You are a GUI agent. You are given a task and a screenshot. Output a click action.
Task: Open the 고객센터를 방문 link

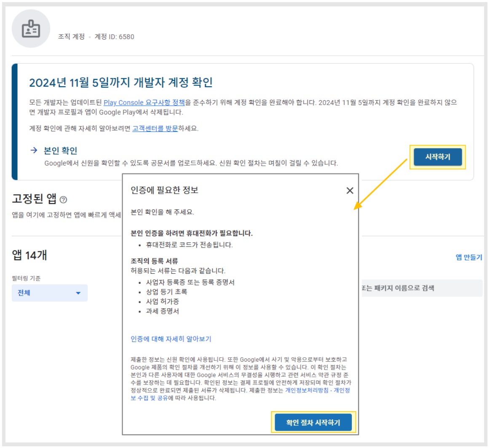pos(155,128)
